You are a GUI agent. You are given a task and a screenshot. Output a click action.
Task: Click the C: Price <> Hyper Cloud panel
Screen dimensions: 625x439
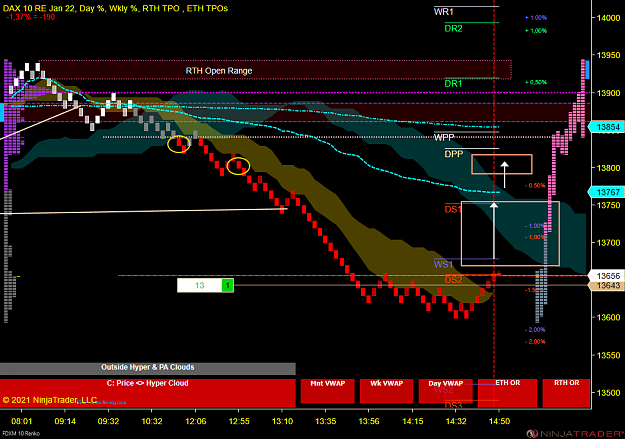[x=148, y=393]
